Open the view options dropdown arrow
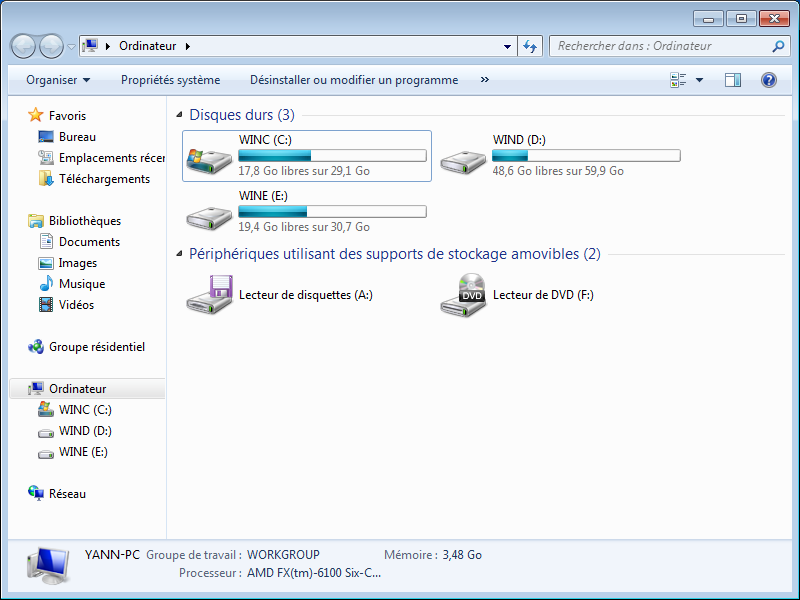Viewport: 800px width, 600px height. tap(699, 80)
